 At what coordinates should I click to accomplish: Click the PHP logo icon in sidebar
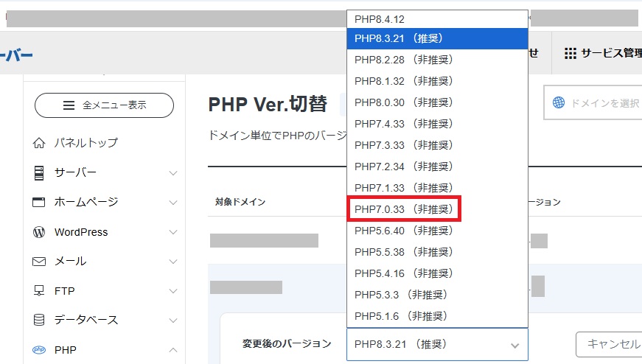[39, 350]
